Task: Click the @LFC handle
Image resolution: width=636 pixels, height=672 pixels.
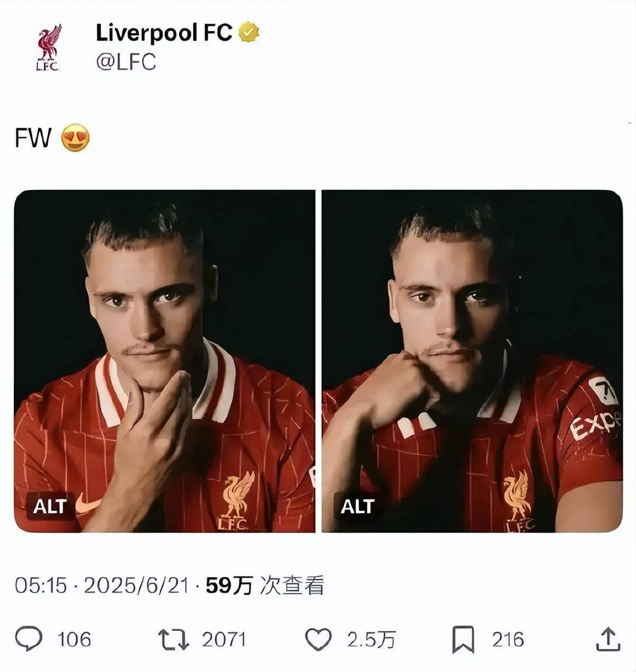Action: point(126,62)
